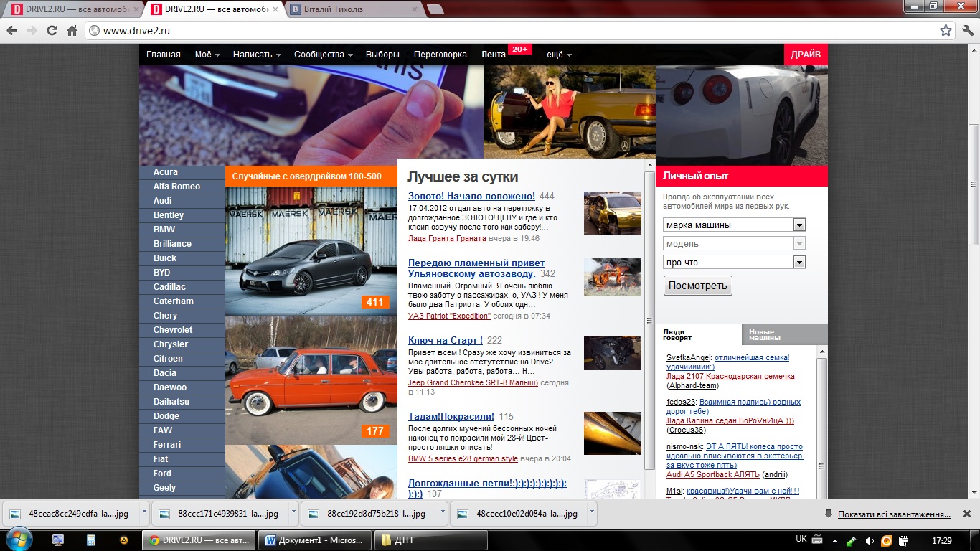The height and width of the screenshot is (551, 980).
Task: Open the марка машины dropdown
Action: [x=734, y=225]
